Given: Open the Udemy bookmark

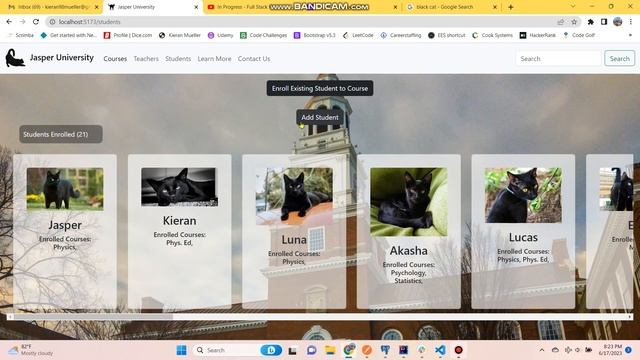Looking at the screenshot, I should (x=220, y=35).
